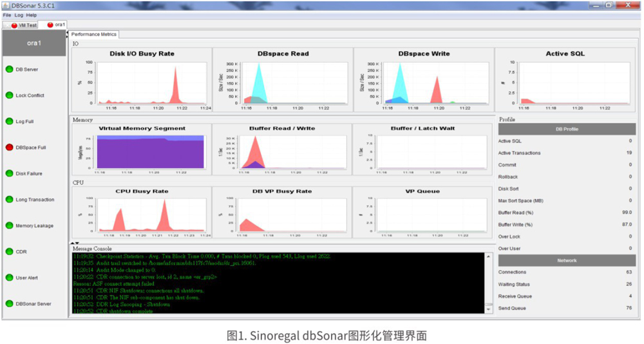Click the Over Lock profile row

(567, 236)
